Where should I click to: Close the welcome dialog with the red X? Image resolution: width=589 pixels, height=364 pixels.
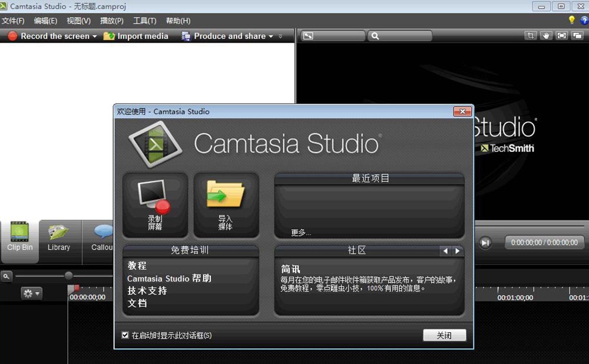462,111
